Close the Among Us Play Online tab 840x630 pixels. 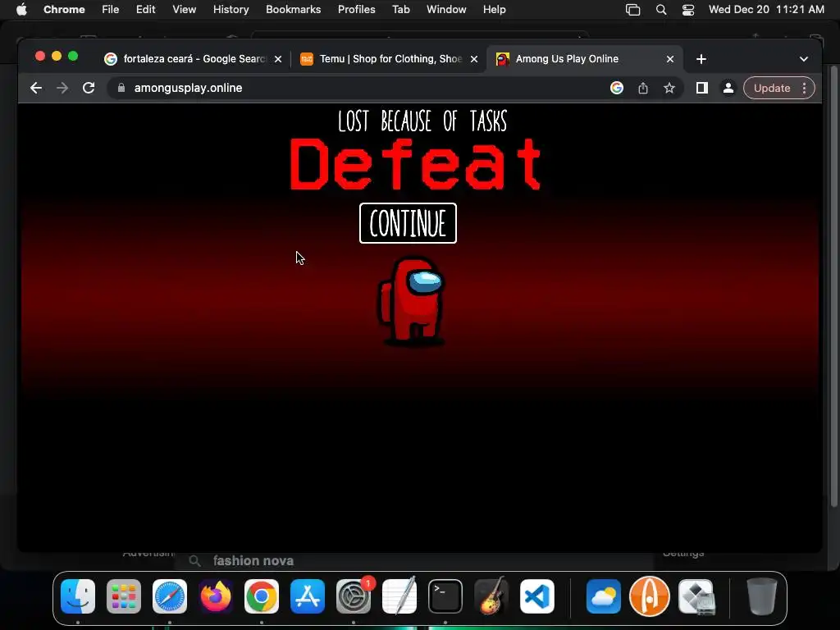(670, 59)
